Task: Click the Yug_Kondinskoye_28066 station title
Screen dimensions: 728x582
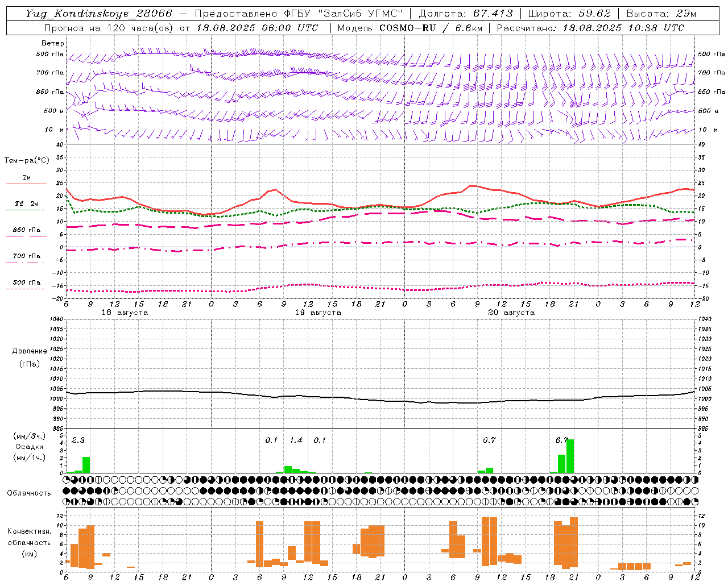Action: click(99, 14)
